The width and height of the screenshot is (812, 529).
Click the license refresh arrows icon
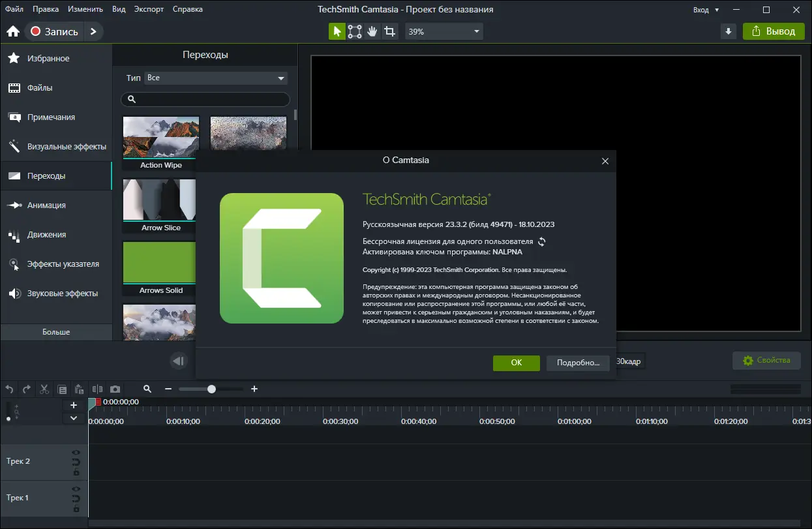[x=541, y=241]
